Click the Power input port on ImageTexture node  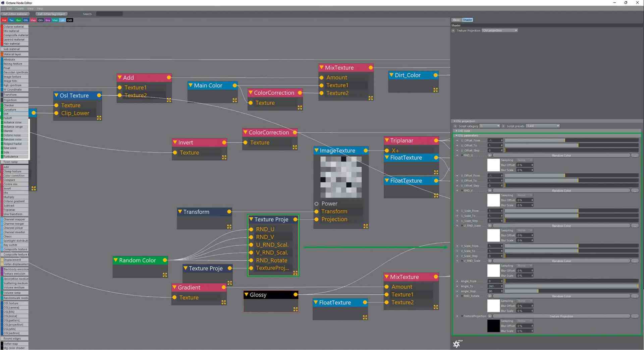[x=316, y=203]
